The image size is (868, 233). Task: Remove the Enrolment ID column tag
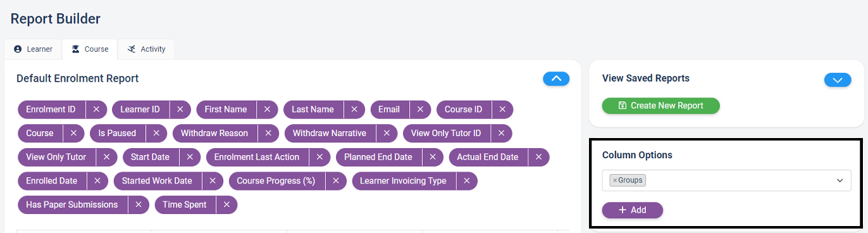point(96,110)
